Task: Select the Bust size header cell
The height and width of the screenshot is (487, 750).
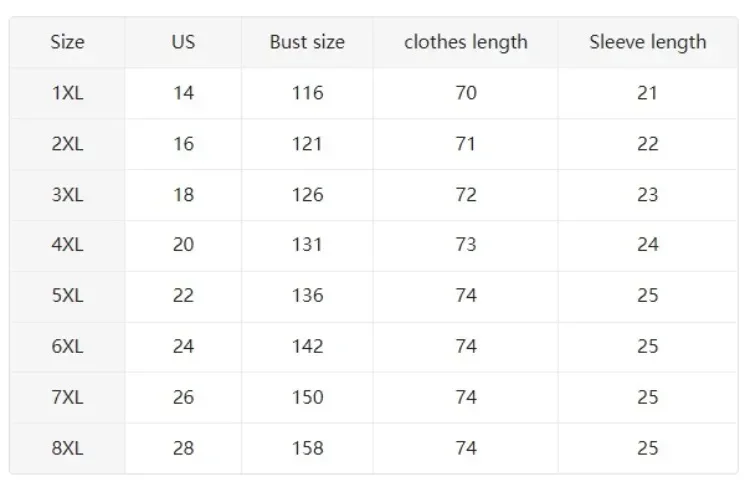Action: [307, 42]
